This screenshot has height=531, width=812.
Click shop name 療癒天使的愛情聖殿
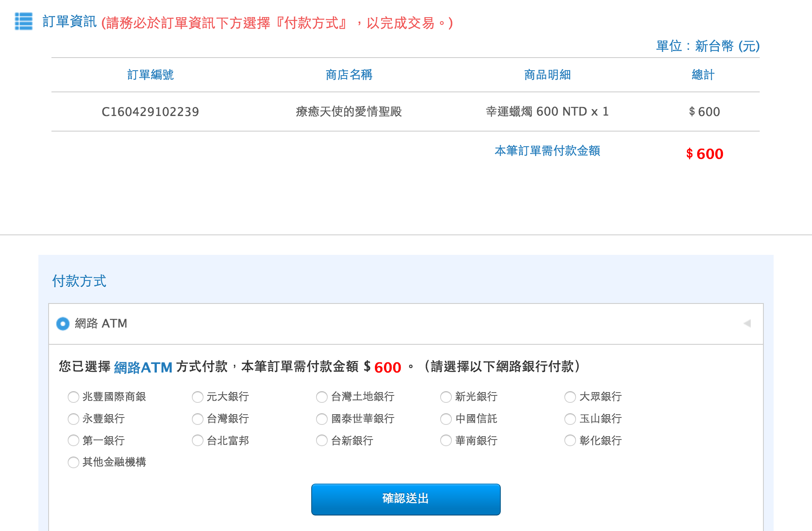click(349, 112)
